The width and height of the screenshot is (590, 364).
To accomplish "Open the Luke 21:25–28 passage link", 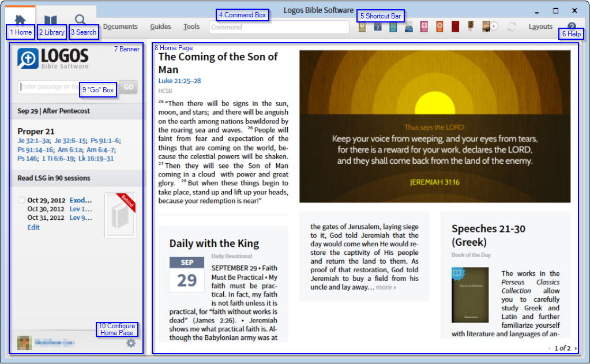I will 179,81.
